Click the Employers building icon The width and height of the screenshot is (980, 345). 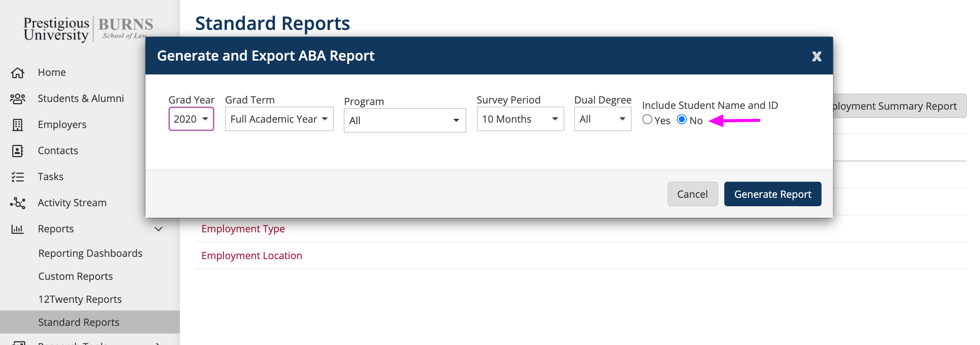pyautogui.click(x=18, y=125)
